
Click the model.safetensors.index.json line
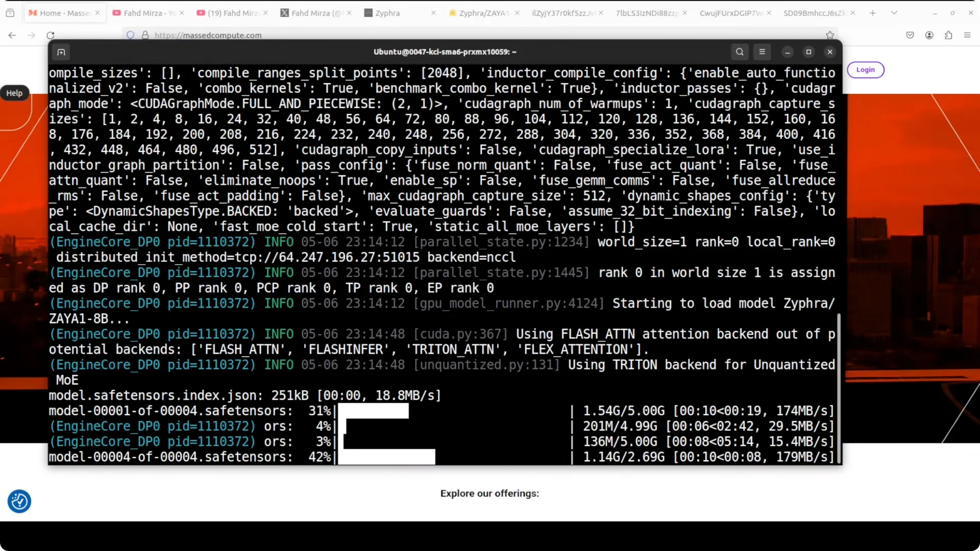click(x=245, y=395)
